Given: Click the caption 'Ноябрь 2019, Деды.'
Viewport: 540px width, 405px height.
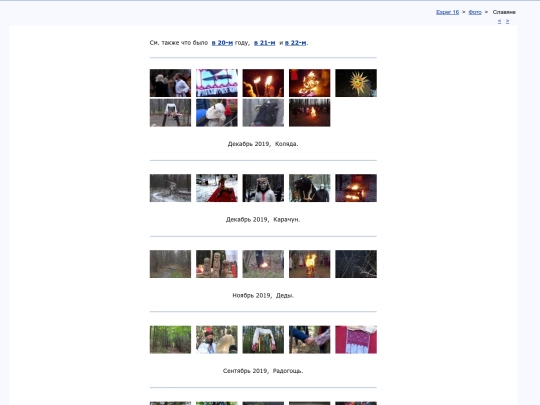Looking at the screenshot, I should [263, 295].
